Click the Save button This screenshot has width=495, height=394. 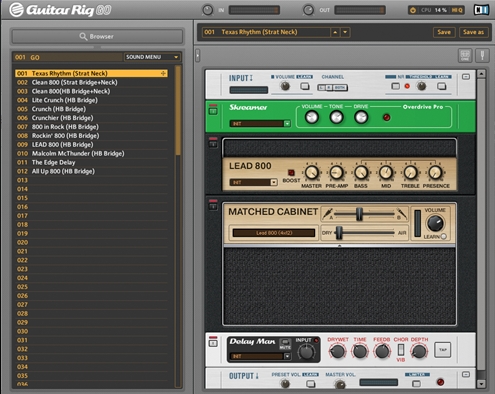(x=444, y=32)
